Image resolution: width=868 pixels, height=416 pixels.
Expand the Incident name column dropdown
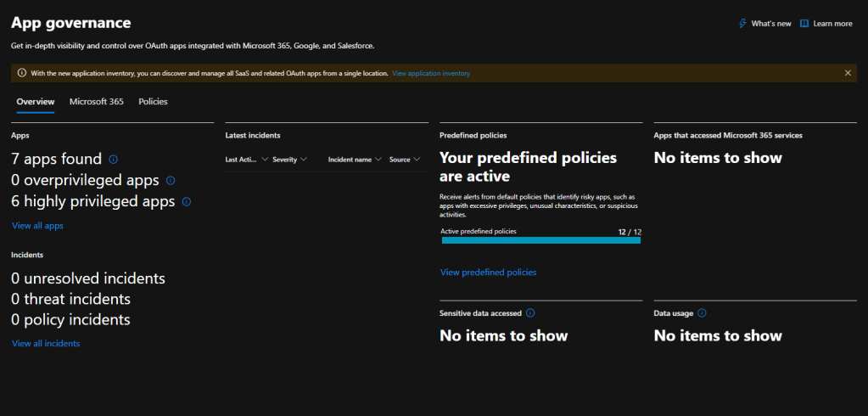coord(378,160)
